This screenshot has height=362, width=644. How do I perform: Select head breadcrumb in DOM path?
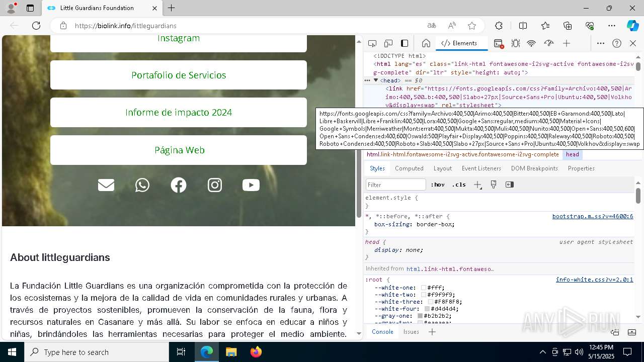coord(573,154)
